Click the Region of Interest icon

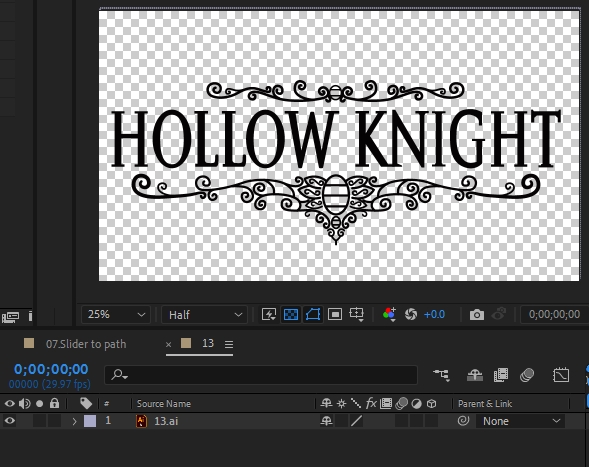pyautogui.click(x=335, y=314)
